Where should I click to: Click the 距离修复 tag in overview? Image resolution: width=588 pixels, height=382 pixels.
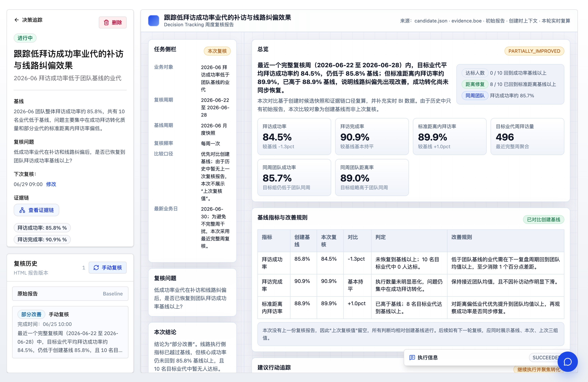(x=475, y=84)
